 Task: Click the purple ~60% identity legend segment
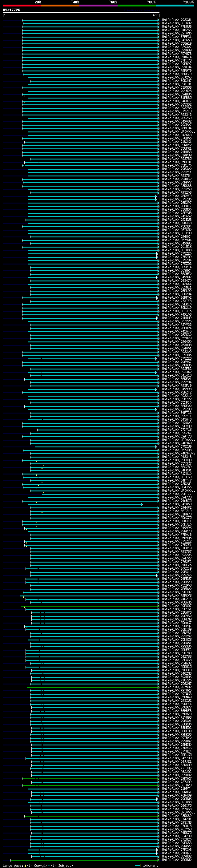coord(99,6)
